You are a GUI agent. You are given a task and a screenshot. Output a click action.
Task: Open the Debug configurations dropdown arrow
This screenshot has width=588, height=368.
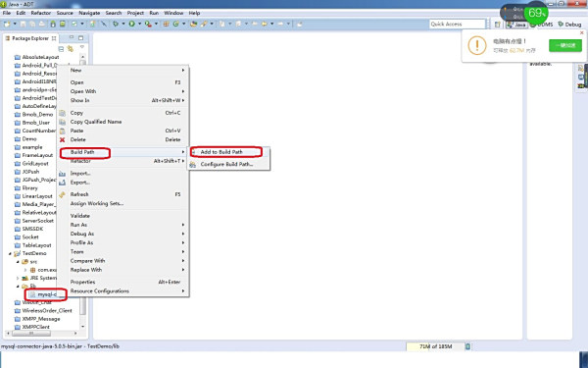[123, 24]
